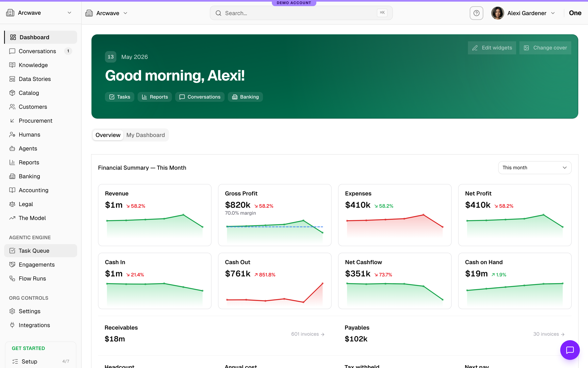The height and width of the screenshot is (368, 588).
Task: View Customers list
Action: [x=41, y=107]
